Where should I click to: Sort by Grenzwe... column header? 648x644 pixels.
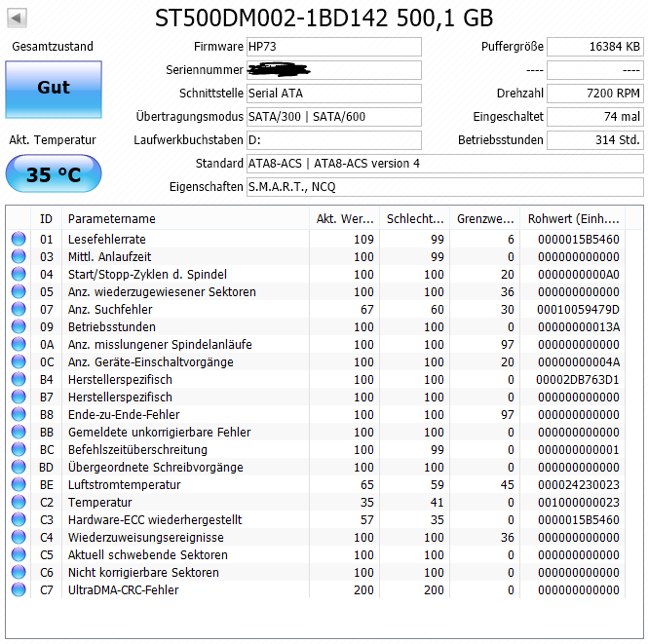click(x=484, y=218)
